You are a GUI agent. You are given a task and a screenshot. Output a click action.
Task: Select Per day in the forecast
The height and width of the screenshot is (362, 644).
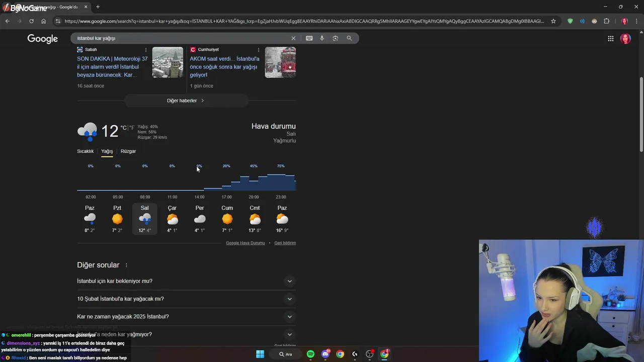pyautogui.click(x=200, y=219)
